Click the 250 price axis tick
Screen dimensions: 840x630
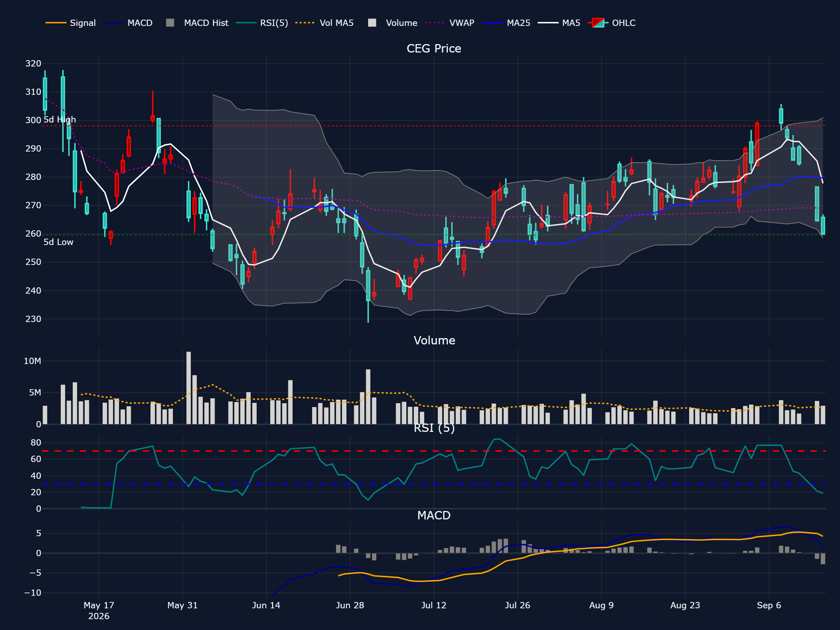click(x=33, y=262)
